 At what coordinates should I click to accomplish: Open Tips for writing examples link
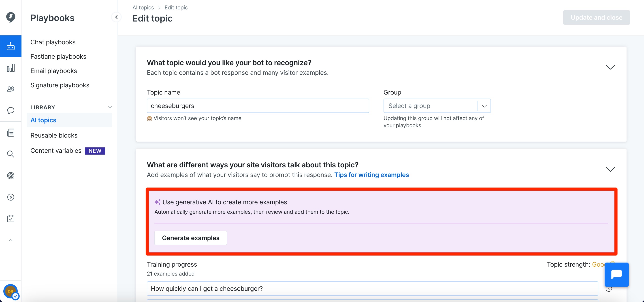point(371,175)
